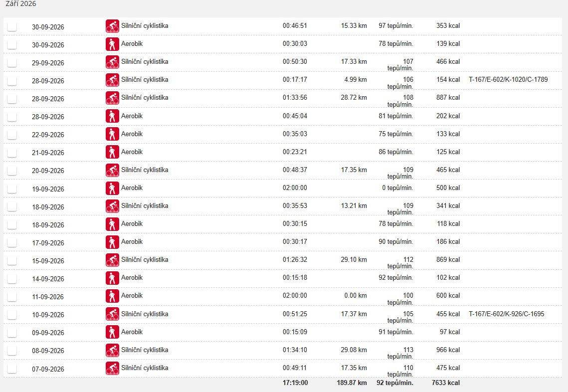Select the checkbox for the 00:30:15 Aerobik
568x392 pixels.
coord(12,224)
